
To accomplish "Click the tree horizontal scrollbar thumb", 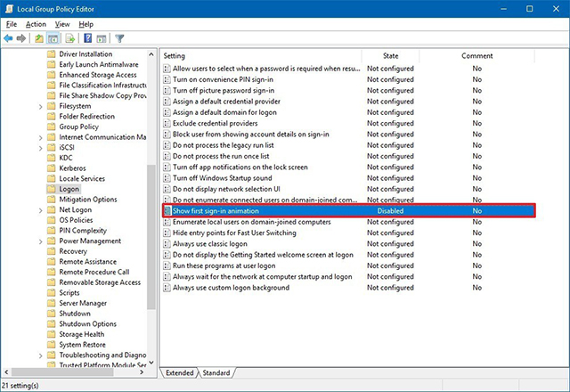I will click(x=61, y=372).
